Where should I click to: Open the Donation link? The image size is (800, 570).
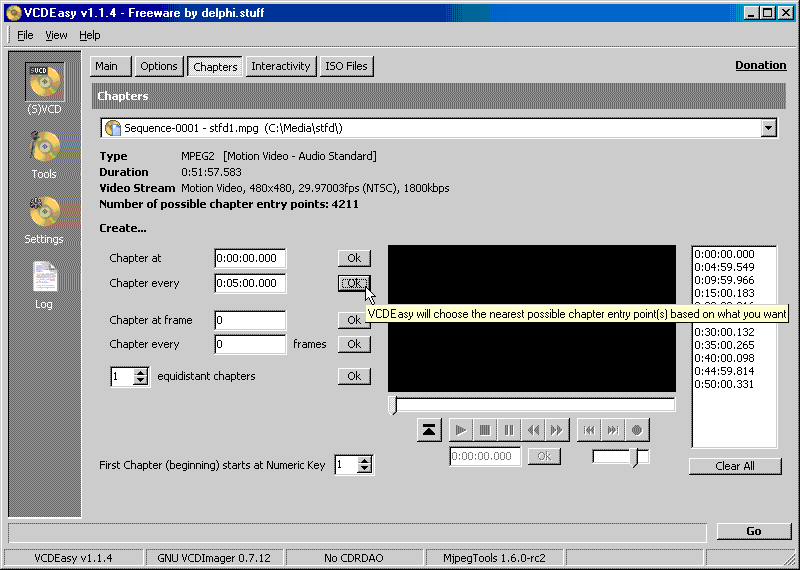pyautogui.click(x=761, y=65)
